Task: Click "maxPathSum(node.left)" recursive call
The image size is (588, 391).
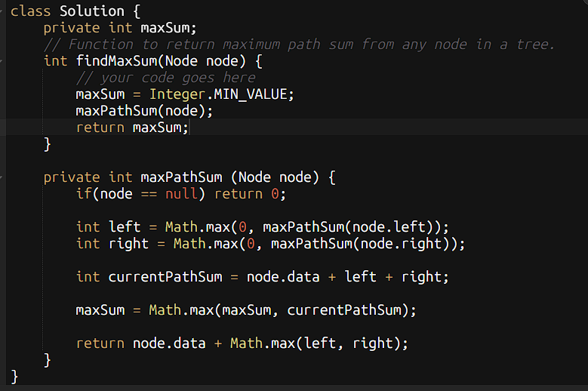Action: [349, 227]
